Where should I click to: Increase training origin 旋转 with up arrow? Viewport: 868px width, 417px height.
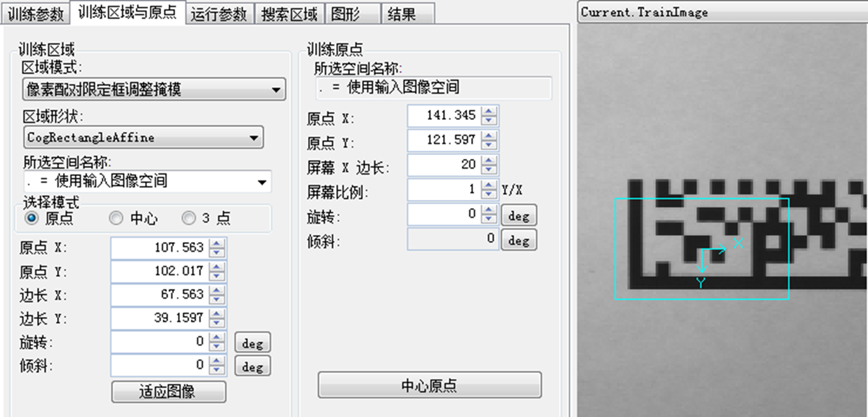[489, 210]
